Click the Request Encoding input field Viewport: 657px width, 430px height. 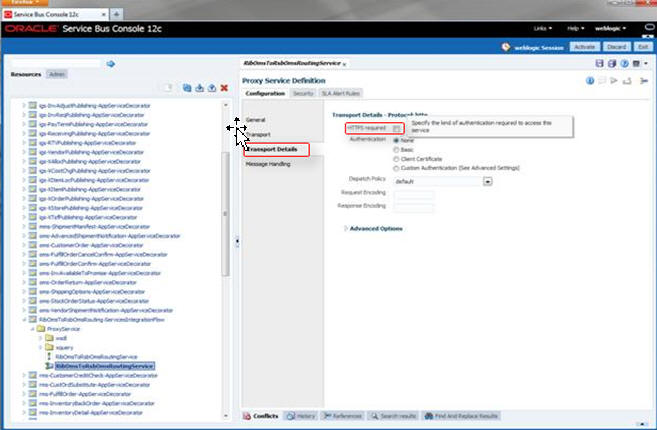coord(414,194)
